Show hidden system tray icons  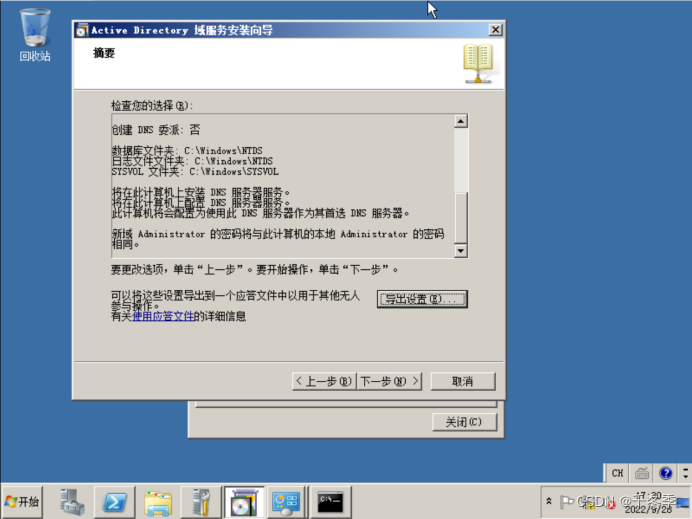click(549, 501)
